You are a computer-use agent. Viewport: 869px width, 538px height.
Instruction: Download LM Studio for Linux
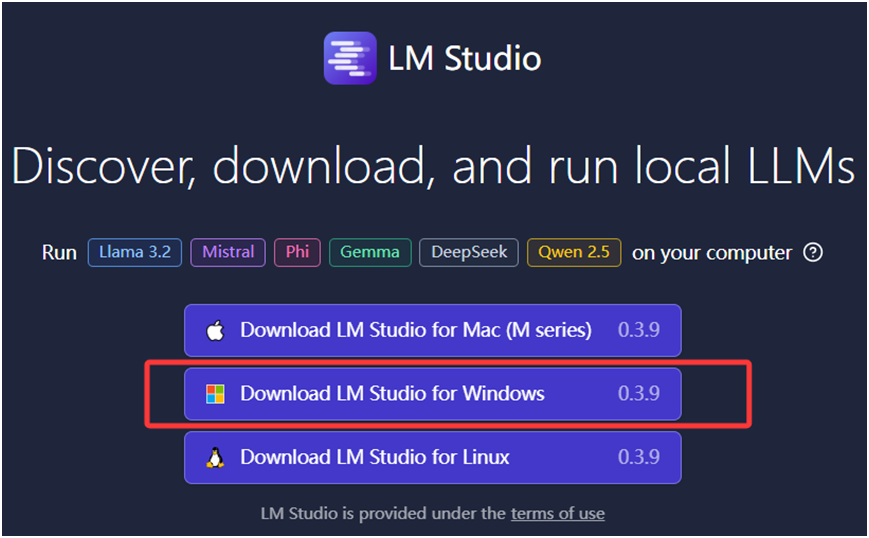point(433,458)
